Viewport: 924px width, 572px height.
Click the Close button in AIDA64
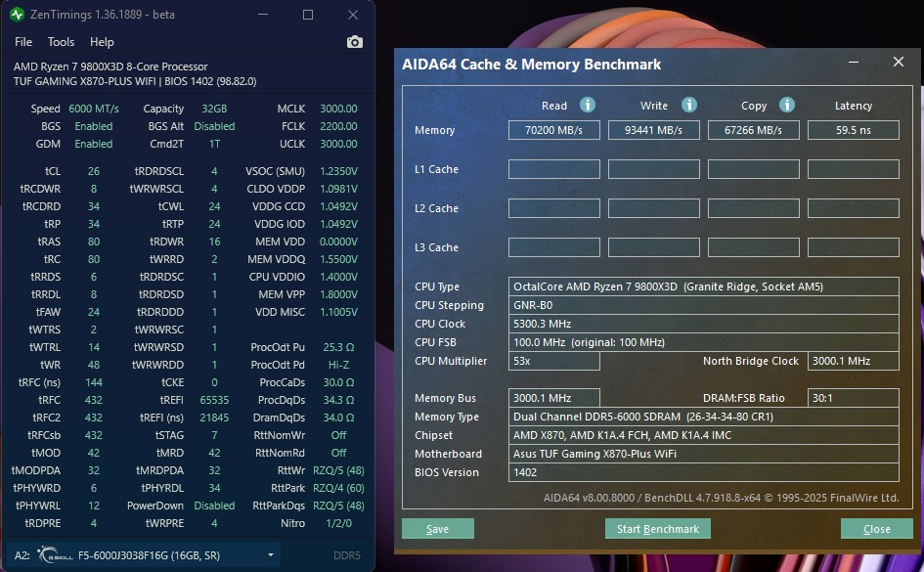click(876, 528)
